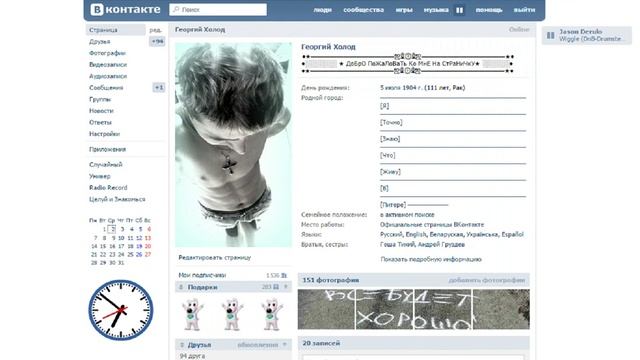The width and height of the screenshot is (640, 360).
Task: Open Мои подписчики list
Action: pos(202,275)
